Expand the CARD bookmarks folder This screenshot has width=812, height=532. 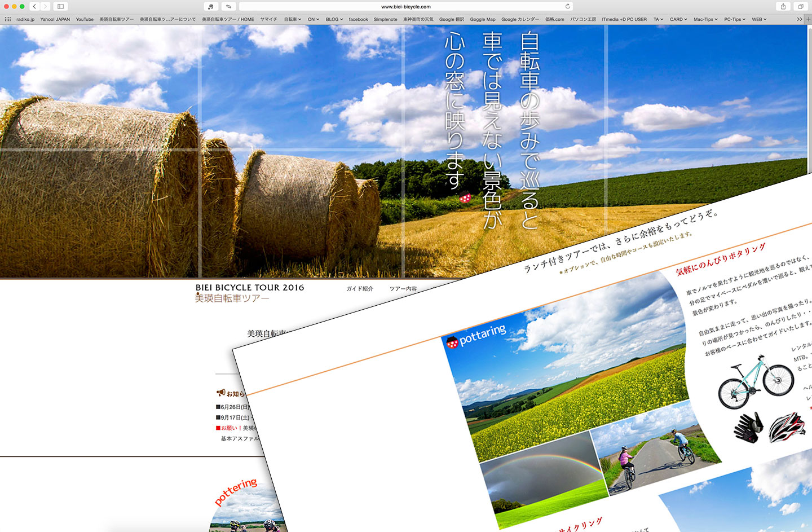(678, 19)
